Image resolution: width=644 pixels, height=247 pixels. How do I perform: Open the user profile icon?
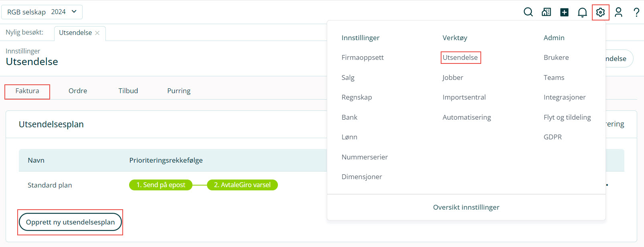pyautogui.click(x=618, y=12)
